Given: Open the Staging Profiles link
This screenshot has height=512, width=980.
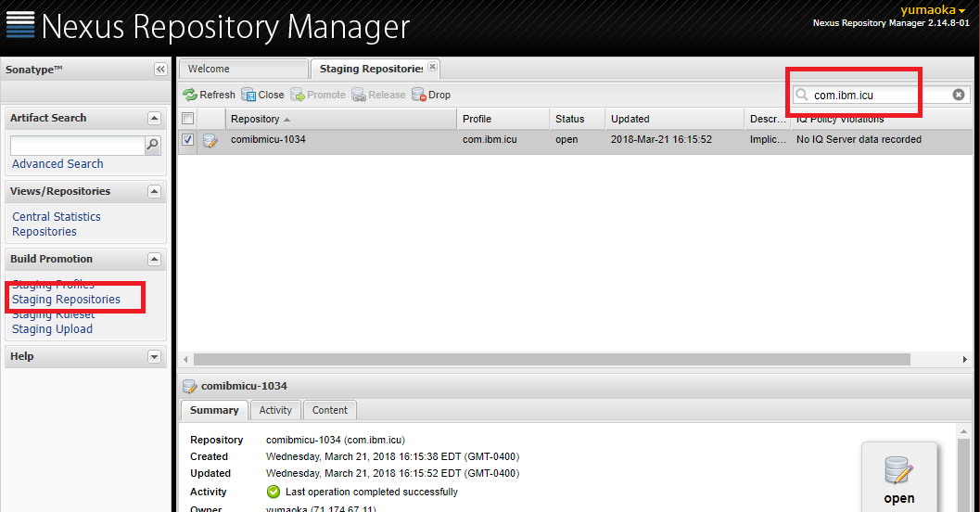Looking at the screenshot, I should coord(53,285).
